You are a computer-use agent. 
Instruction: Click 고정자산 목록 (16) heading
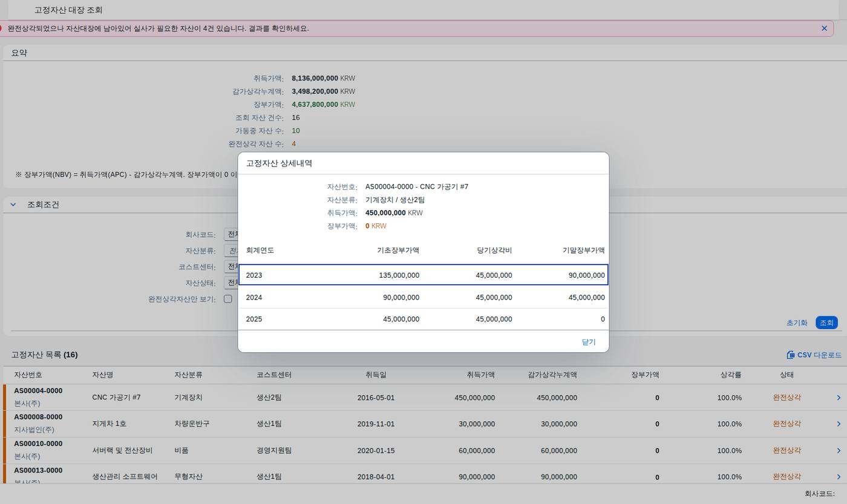[x=44, y=355]
